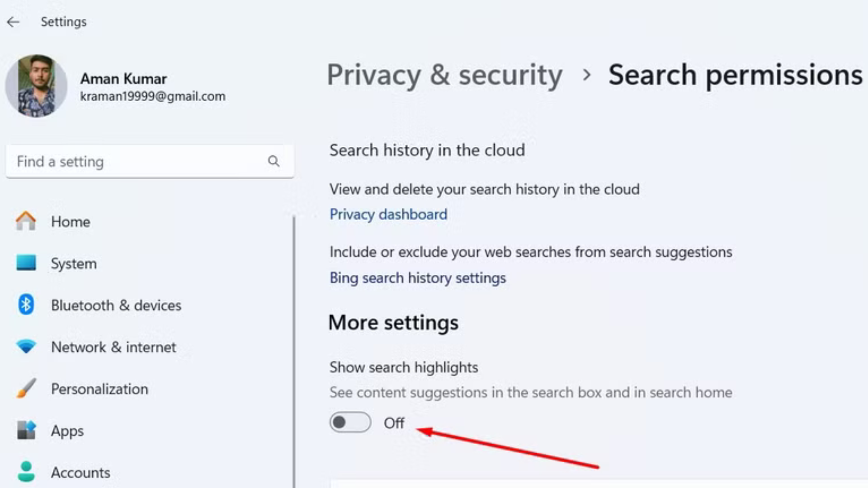Open the Bluetooth & devices section
This screenshot has height=488, width=868.
tap(116, 305)
